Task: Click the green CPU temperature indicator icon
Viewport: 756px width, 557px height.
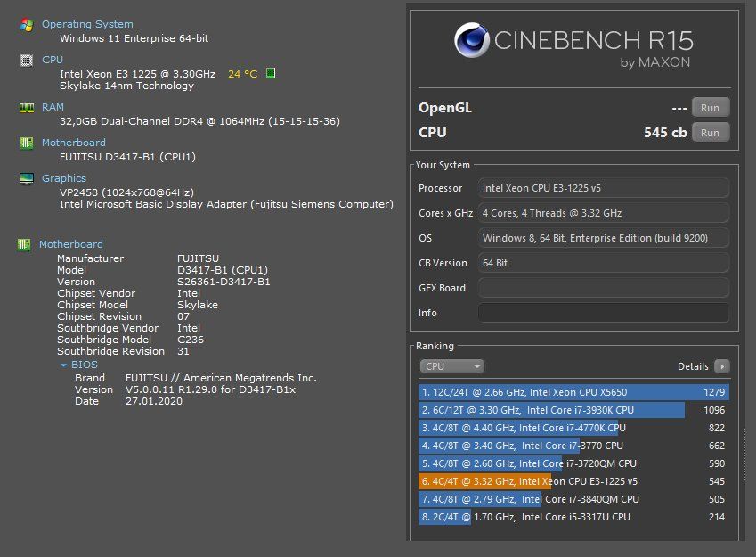Action: [x=271, y=73]
